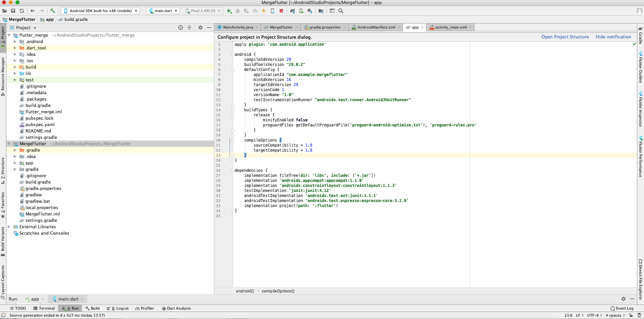
Task: Expand the app module folder arrow
Action: pyautogui.click(x=15, y=163)
